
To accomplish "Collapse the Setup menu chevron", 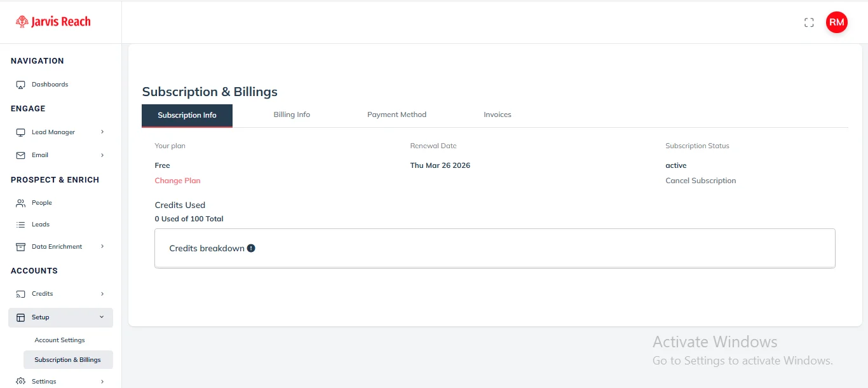I will (x=102, y=317).
